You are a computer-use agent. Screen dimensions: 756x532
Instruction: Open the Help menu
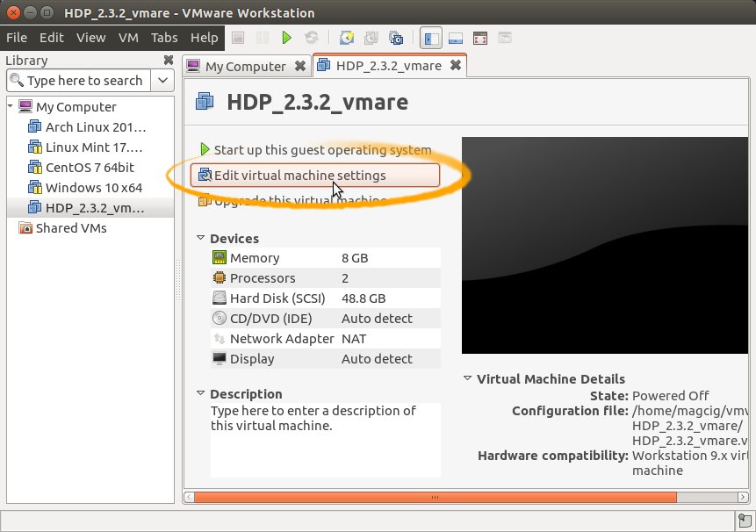point(204,38)
